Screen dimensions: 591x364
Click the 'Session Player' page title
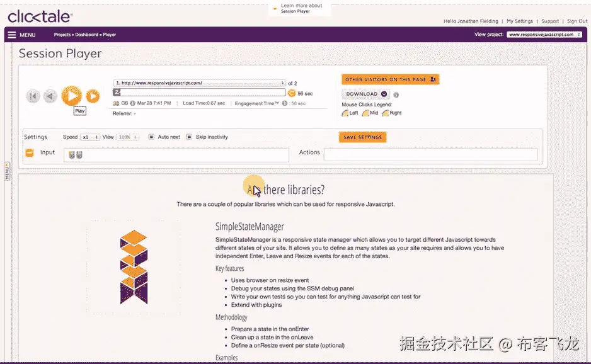(x=60, y=54)
